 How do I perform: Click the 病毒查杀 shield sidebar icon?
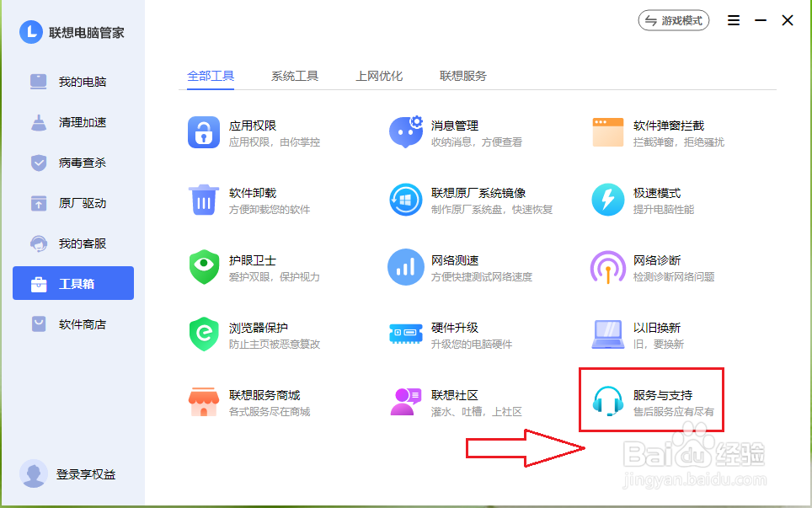[x=38, y=163]
